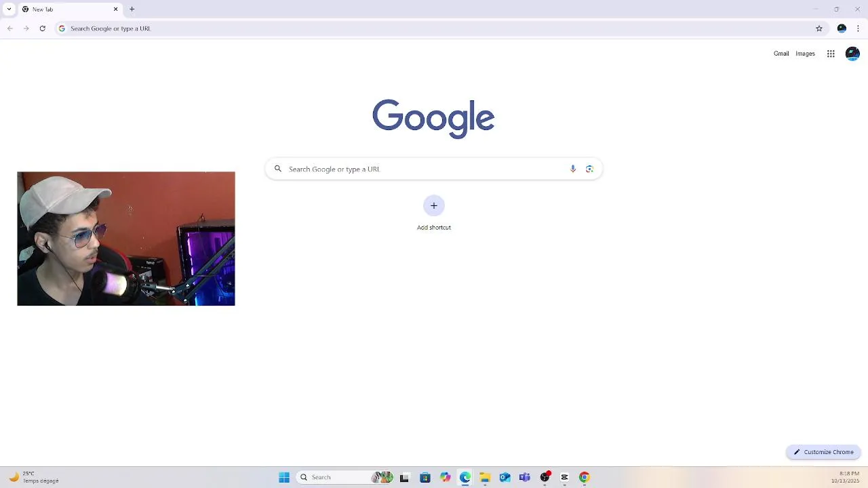Open the Windows Start menu
The image size is (868, 488).
pyautogui.click(x=284, y=477)
